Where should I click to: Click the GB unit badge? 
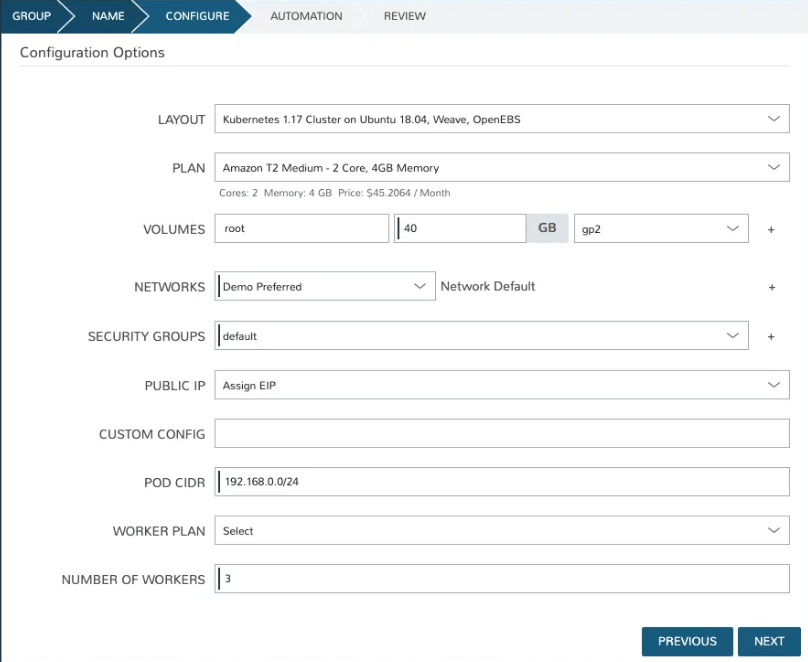546,228
